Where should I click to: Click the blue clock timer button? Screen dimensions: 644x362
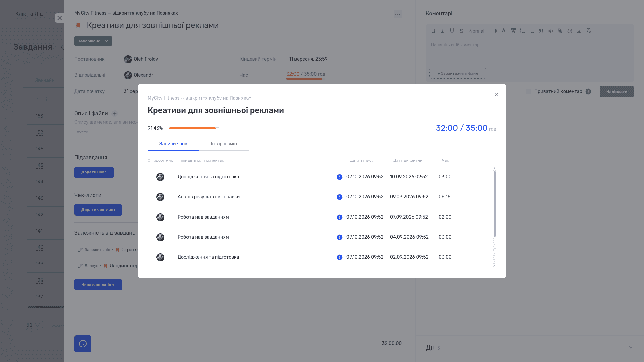(x=83, y=344)
